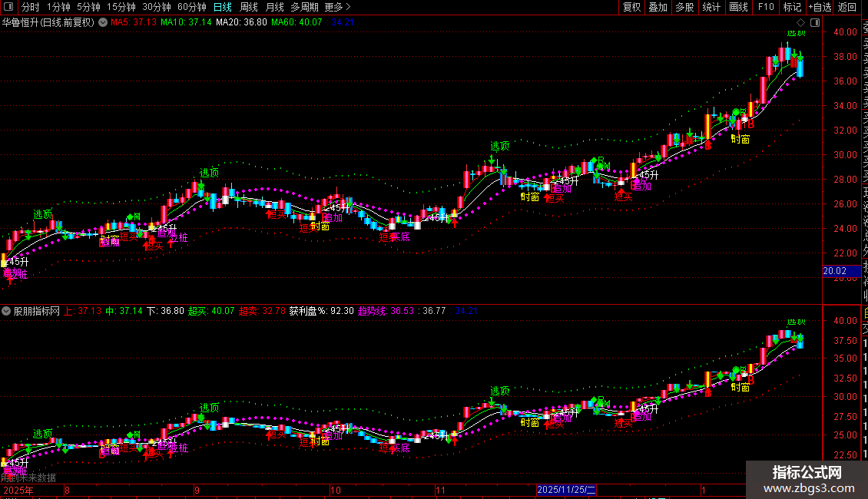Image resolution: width=868 pixels, height=499 pixels.
Task: Select the 60分钟 period tab
Action: pyautogui.click(x=191, y=7)
